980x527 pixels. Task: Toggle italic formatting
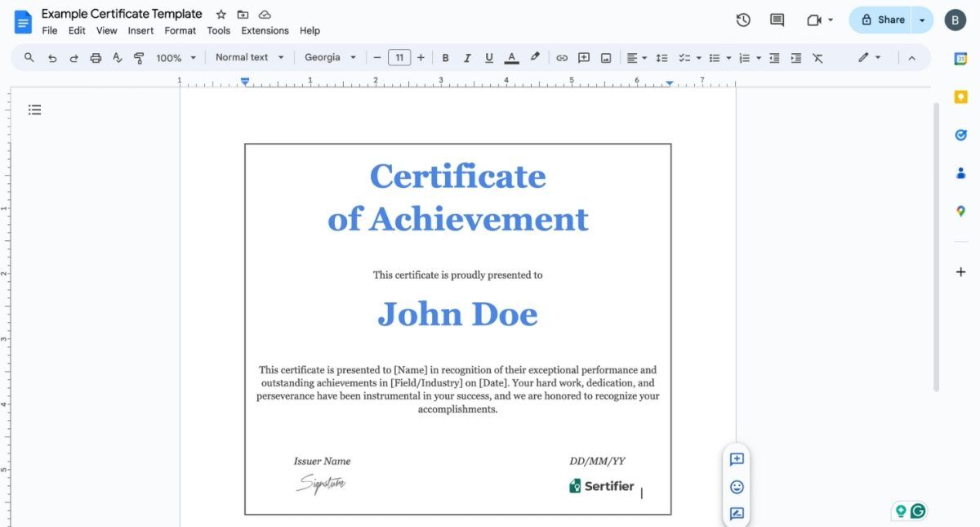[467, 57]
